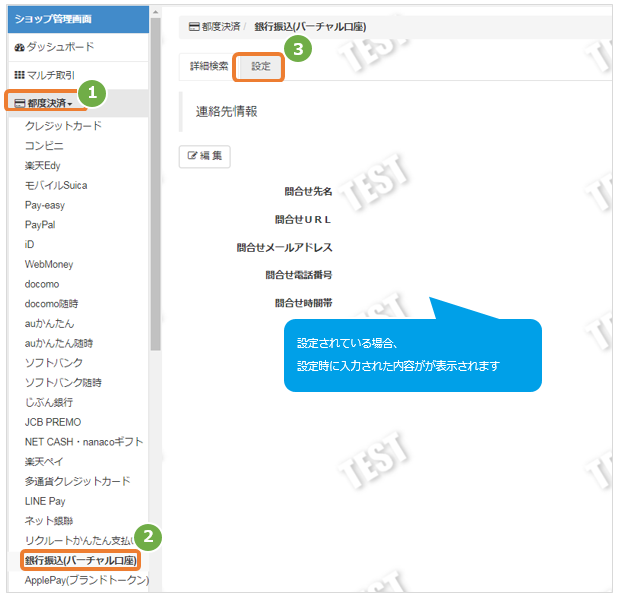Open 銀行振込(バーチャル口座) in the sidebar
The image size is (622, 603).
[81, 560]
